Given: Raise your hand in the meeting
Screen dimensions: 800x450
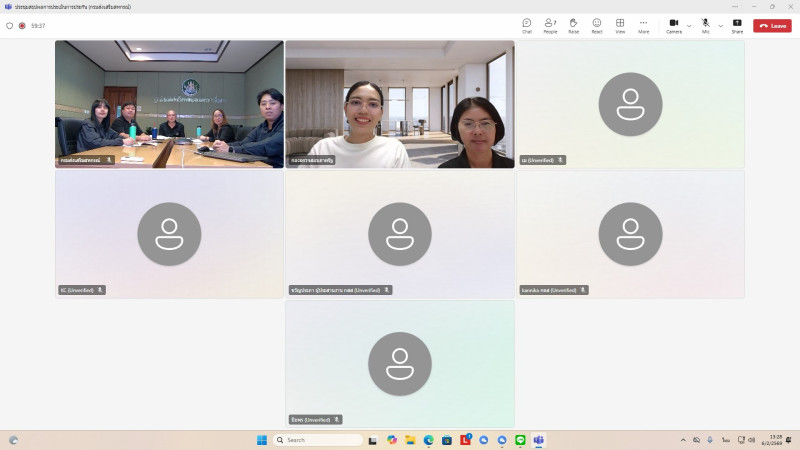Looking at the screenshot, I should [573, 25].
